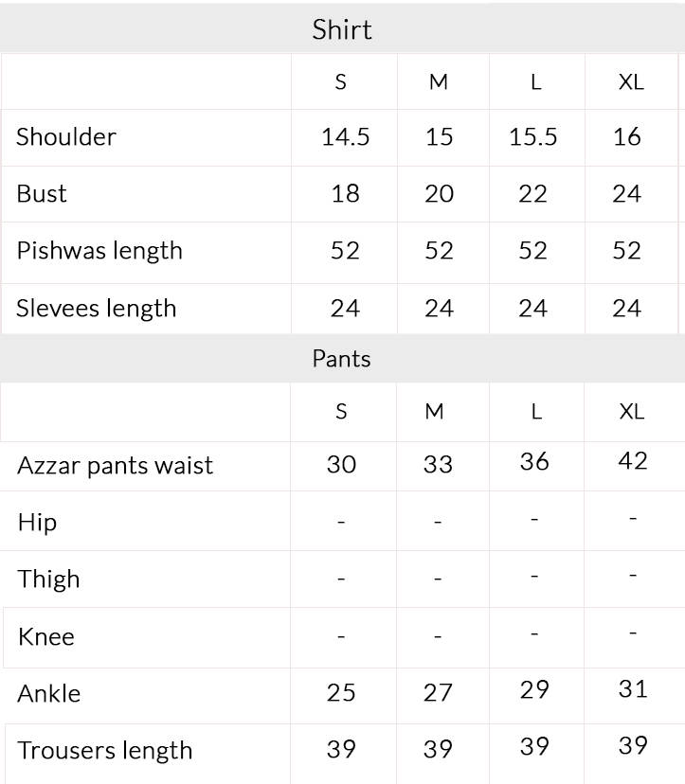This screenshot has width=685, height=784.
Task: Select the 15.5 shoulder value for L
Action: 533,137
